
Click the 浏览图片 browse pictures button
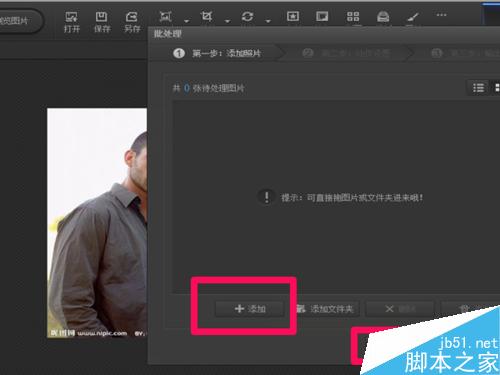(x=20, y=21)
